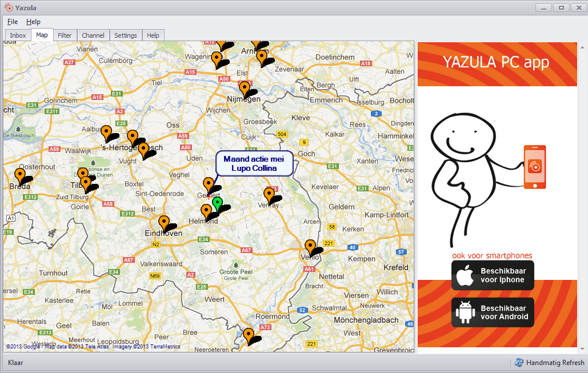Viewport: 588px width, 373px height.
Task: Click the Maand actie mei Lupo Collina balloon
Action: tap(254, 163)
